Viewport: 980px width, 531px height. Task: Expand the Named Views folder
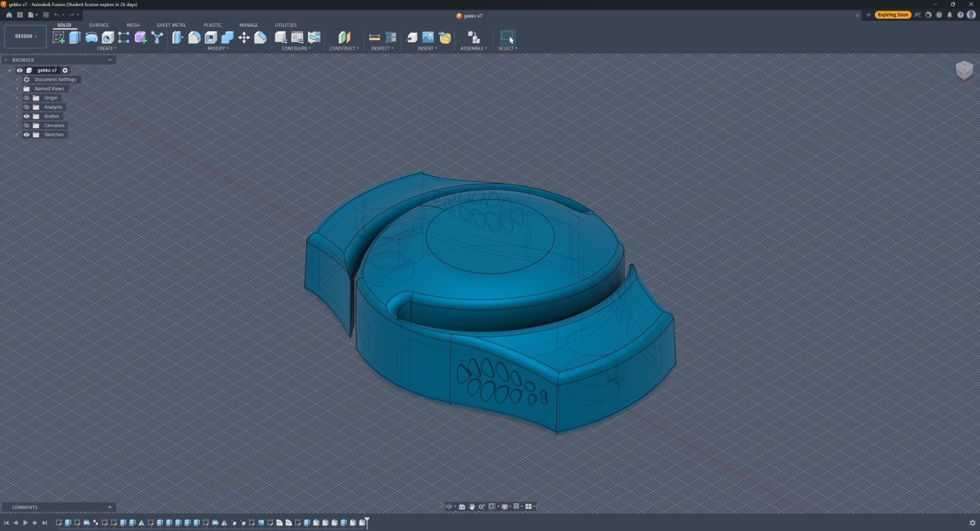coord(17,89)
